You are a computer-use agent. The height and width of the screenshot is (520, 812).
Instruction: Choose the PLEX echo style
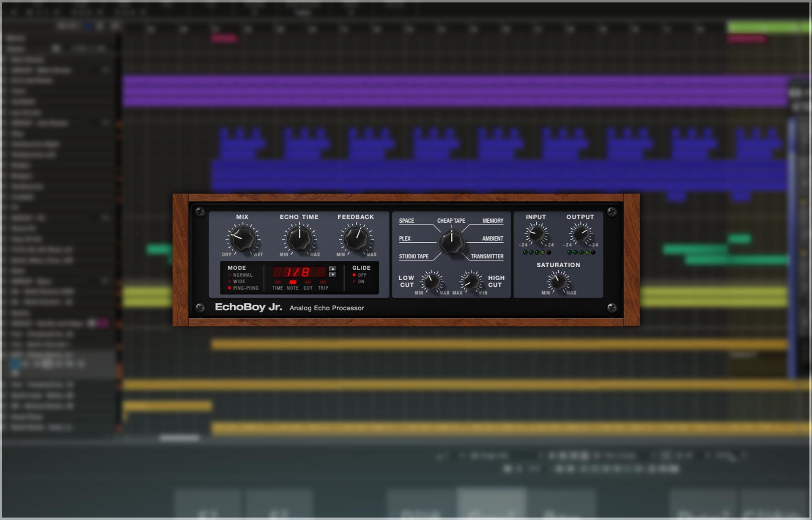(405, 238)
